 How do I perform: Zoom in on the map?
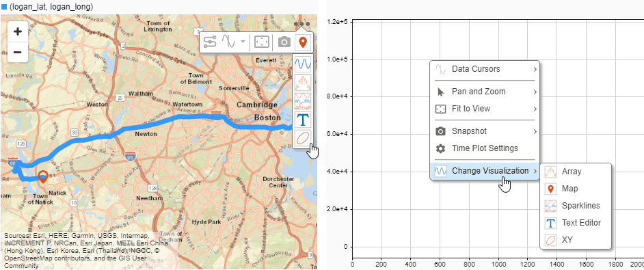(17, 31)
